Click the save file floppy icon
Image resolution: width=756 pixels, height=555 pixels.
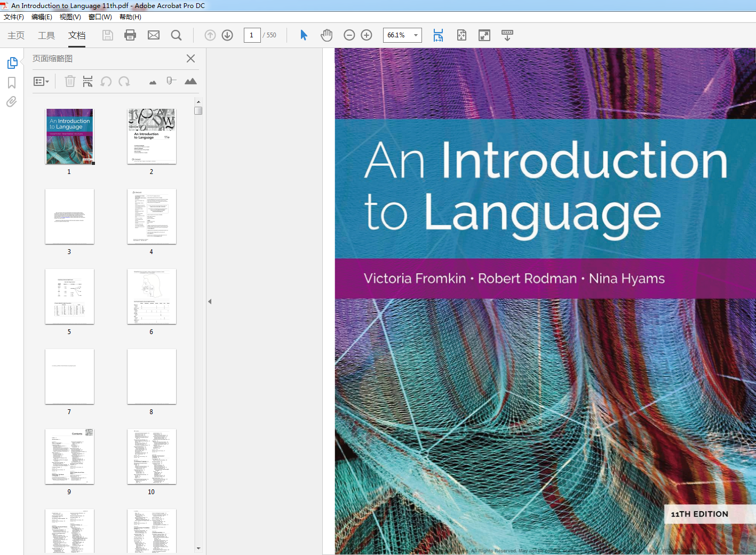[108, 35]
